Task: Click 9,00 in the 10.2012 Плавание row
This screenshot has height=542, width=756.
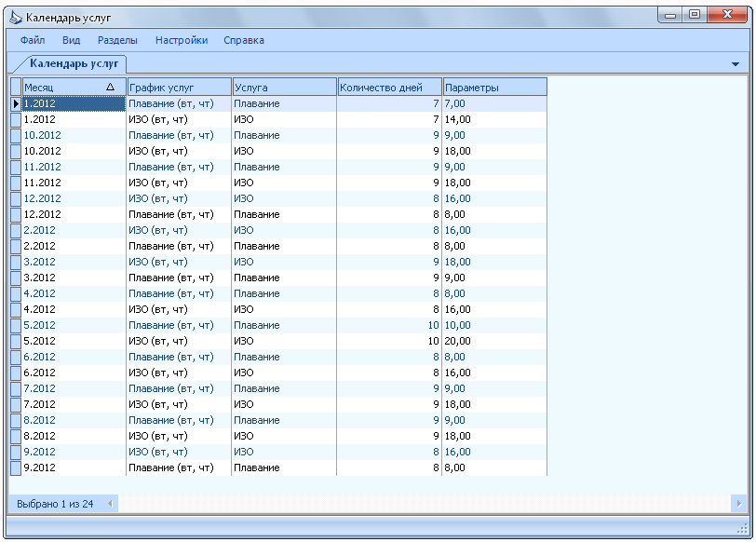Action: point(454,135)
